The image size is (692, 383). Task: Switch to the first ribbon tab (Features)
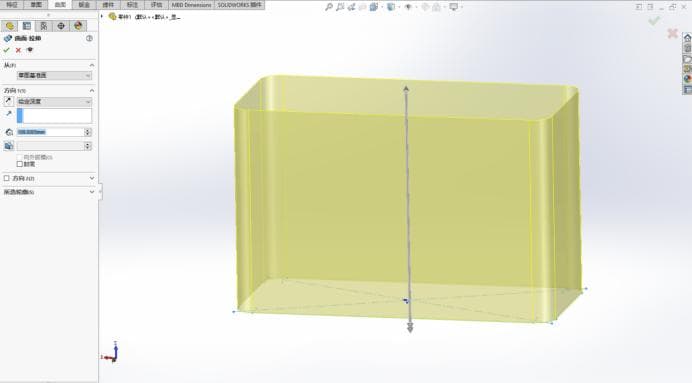point(12,5)
